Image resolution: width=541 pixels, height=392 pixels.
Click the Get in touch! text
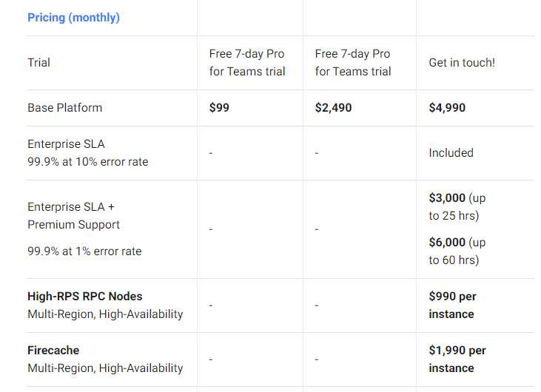462,63
